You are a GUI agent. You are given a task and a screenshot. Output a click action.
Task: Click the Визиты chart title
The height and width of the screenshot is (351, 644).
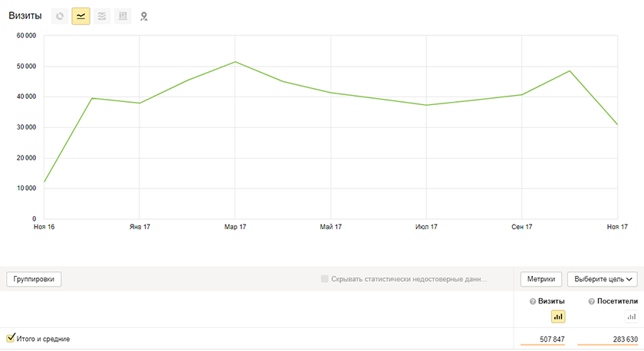[25, 16]
